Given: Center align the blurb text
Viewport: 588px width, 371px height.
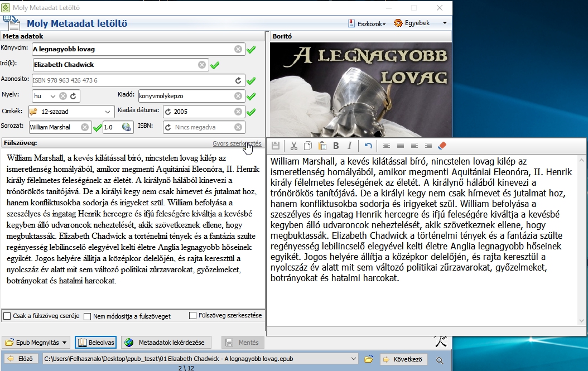Looking at the screenshot, I should point(386,146).
